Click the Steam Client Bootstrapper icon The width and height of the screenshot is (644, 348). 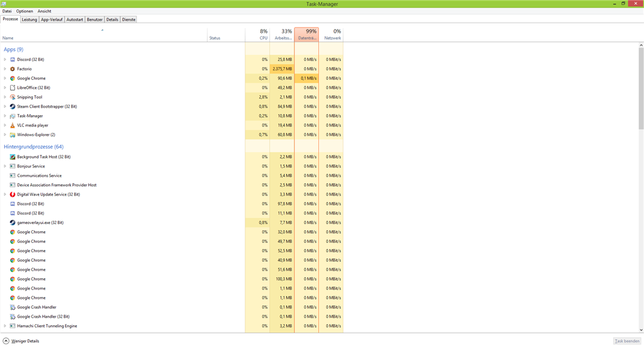point(13,106)
